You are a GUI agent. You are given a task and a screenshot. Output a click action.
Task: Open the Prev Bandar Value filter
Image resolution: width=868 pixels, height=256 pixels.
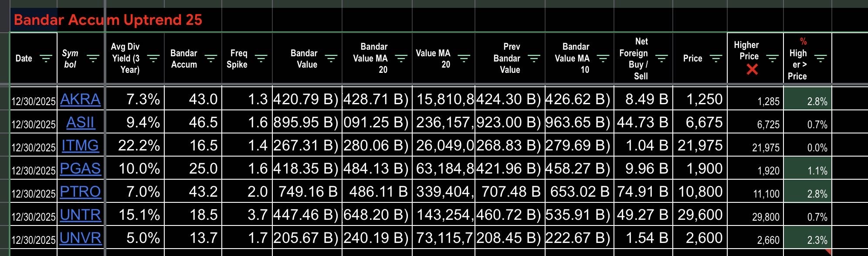click(x=534, y=58)
